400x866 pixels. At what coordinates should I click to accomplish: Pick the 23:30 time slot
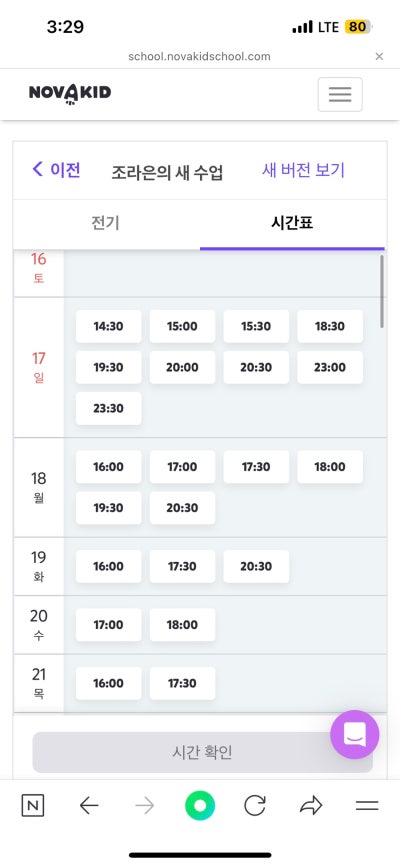108,409
